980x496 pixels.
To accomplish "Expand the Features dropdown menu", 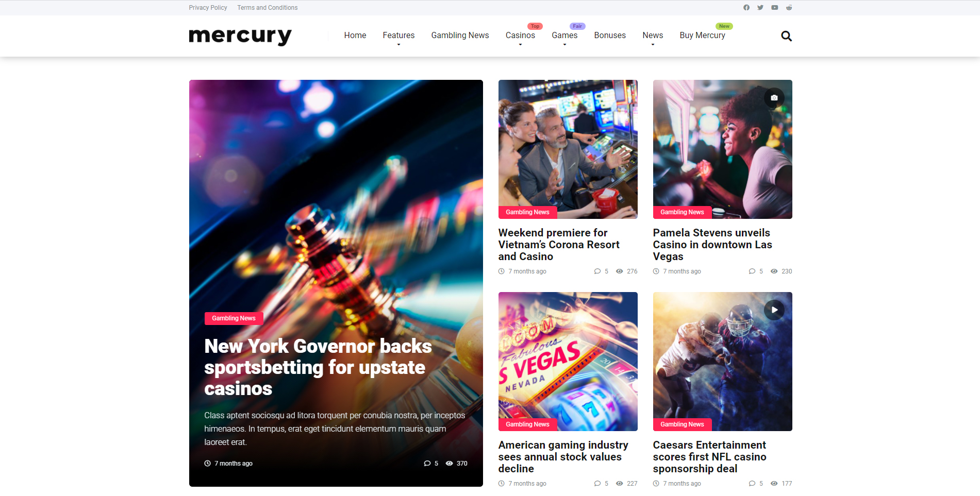I will [398, 36].
